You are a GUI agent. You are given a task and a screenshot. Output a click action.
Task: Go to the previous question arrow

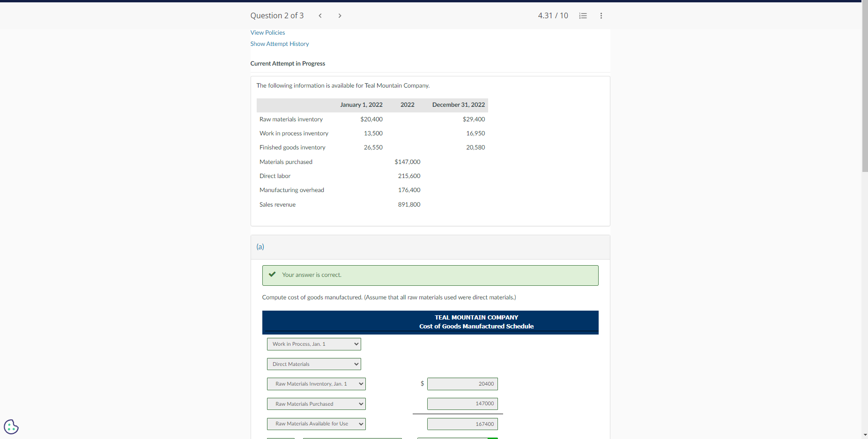[x=320, y=15]
